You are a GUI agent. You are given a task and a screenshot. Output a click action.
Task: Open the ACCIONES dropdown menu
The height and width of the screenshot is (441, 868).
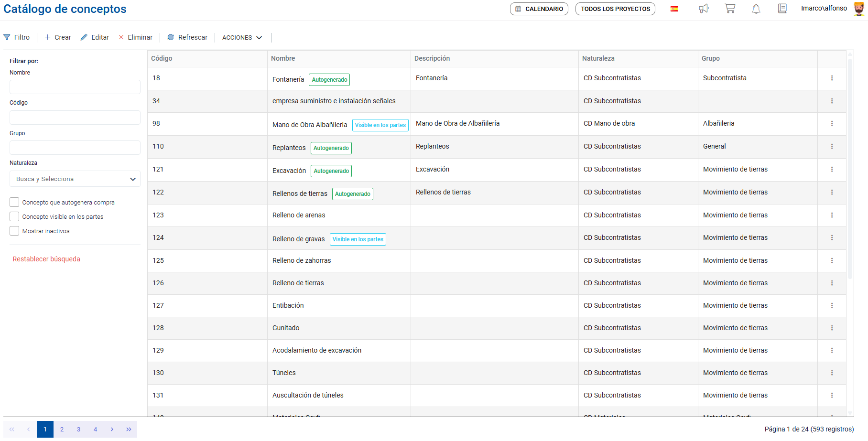(x=242, y=38)
